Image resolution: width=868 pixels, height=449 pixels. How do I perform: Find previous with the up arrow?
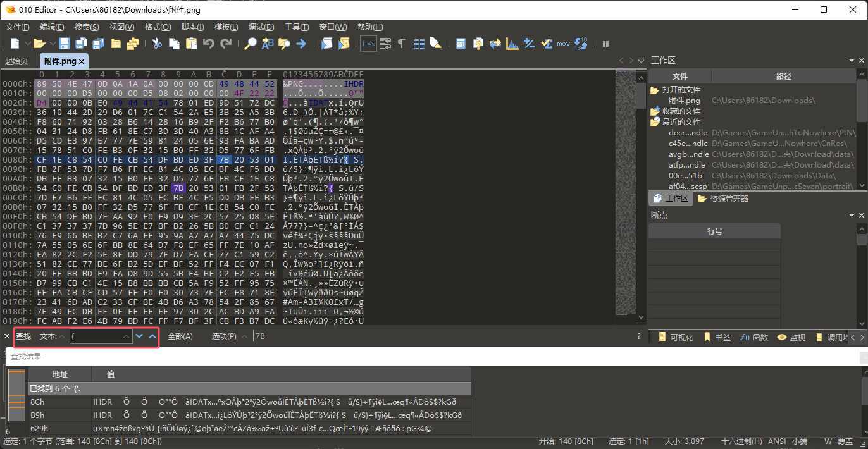(x=152, y=336)
